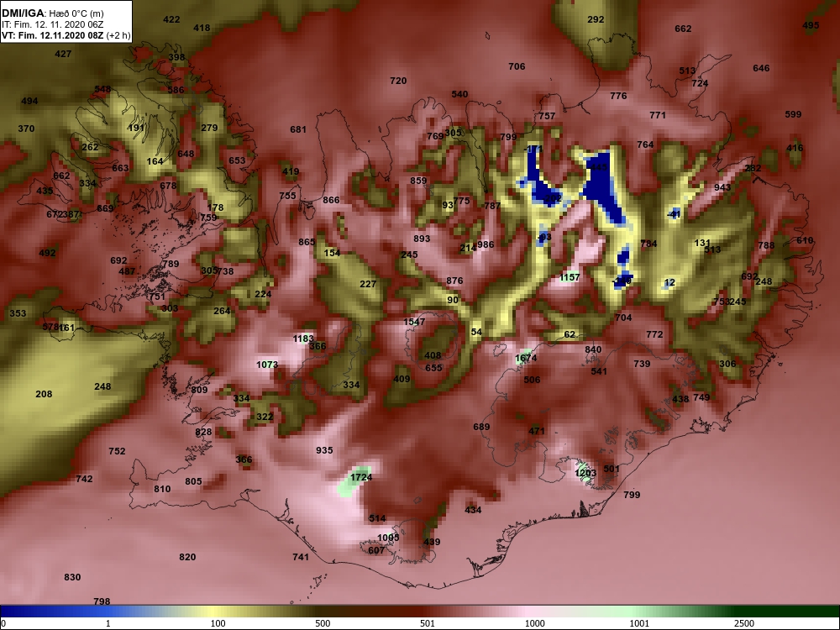Click the map value 771
This screenshot has width=840, height=630.
tap(658, 114)
